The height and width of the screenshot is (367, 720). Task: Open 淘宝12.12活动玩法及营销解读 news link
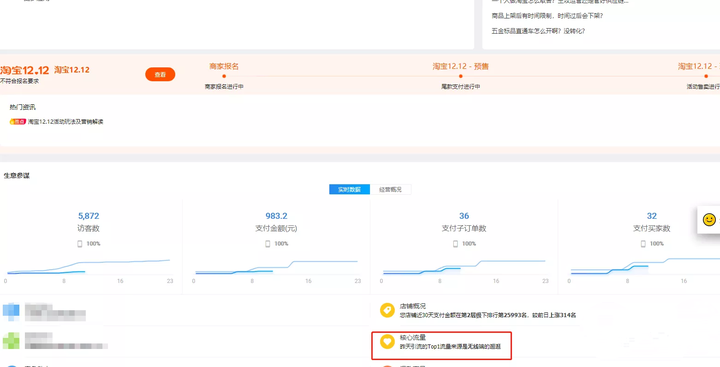pyautogui.click(x=65, y=122)
